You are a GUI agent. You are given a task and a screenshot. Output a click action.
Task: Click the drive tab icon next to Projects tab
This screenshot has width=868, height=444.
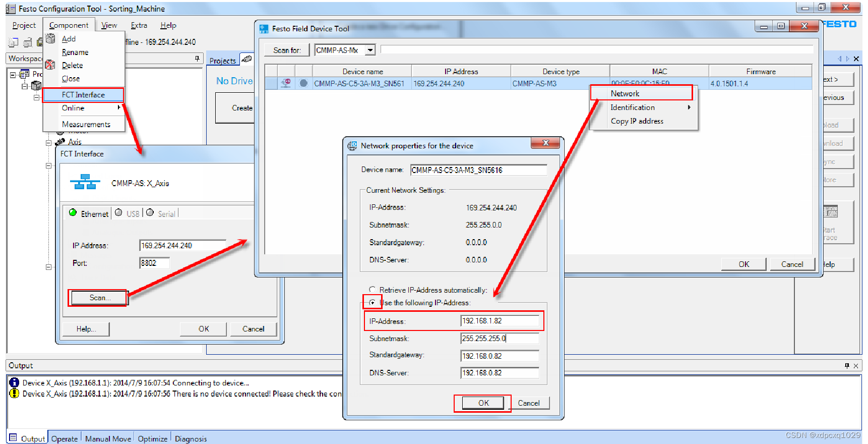(x=246, y=59)
